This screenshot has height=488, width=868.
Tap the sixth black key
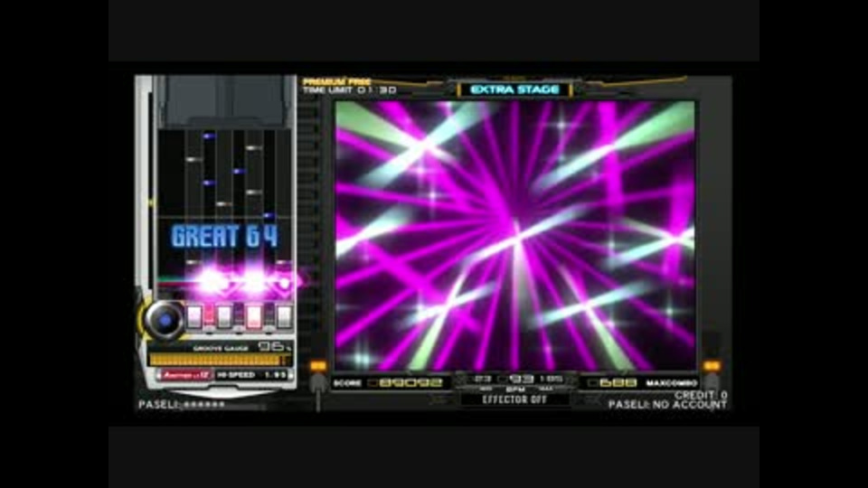point(269,315)
